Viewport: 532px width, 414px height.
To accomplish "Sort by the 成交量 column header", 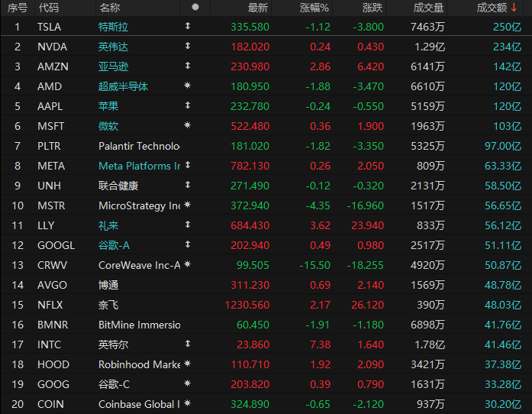I will 428,8.
